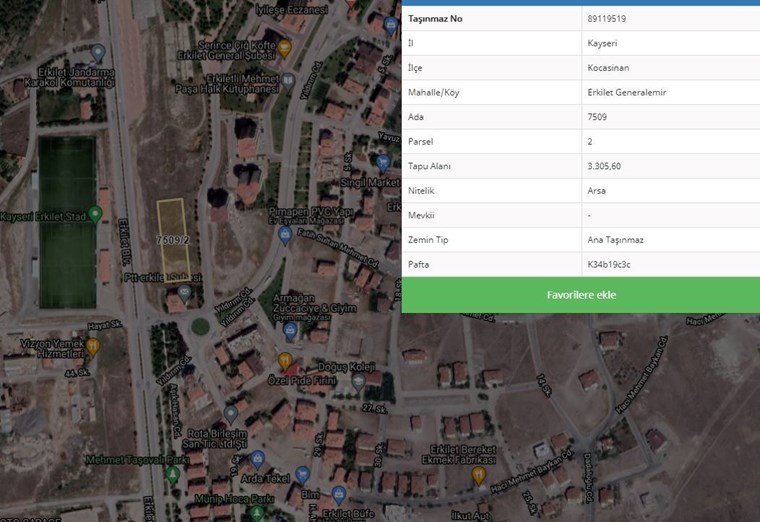
Task: Select the Vizyon Yemek Hizmetleri pin
Action: point(93,347)
